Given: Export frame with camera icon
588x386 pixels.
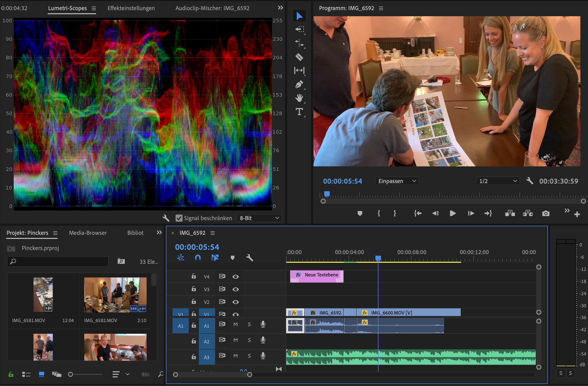Looking at the screenshot, I should [546, 214].
